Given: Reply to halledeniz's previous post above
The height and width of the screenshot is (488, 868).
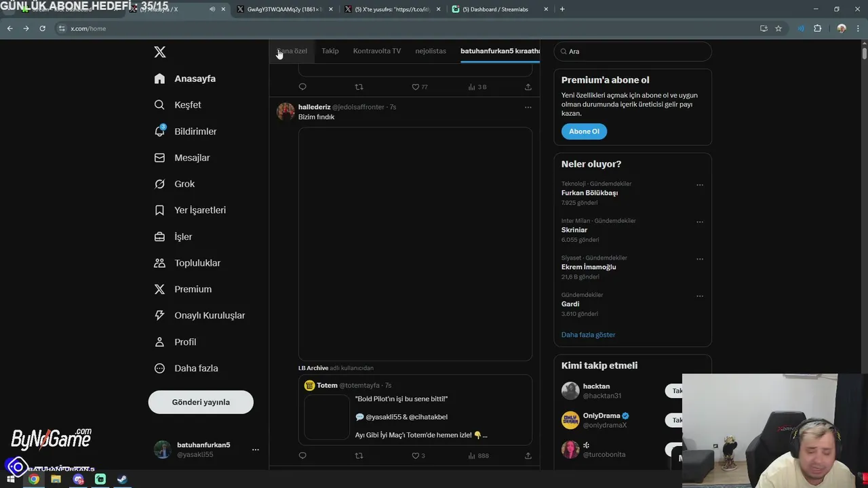Looking at the screenshot, I should 302,87.
